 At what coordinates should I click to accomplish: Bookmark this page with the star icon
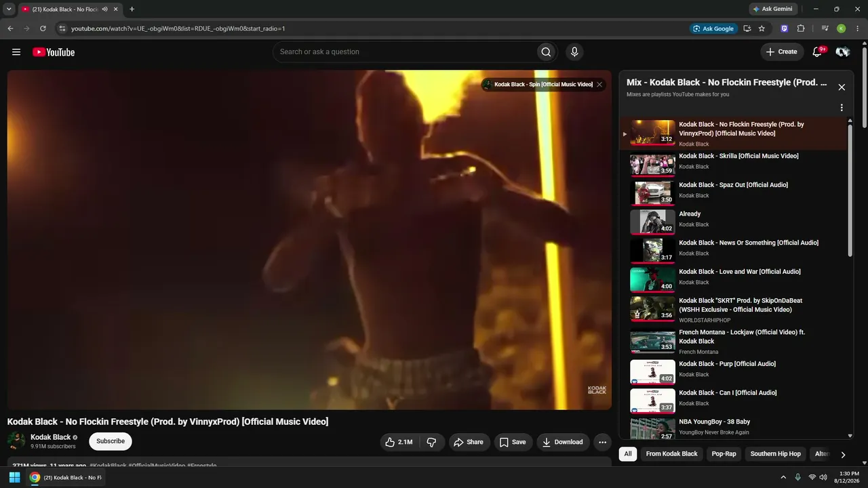tap(762, 28)
